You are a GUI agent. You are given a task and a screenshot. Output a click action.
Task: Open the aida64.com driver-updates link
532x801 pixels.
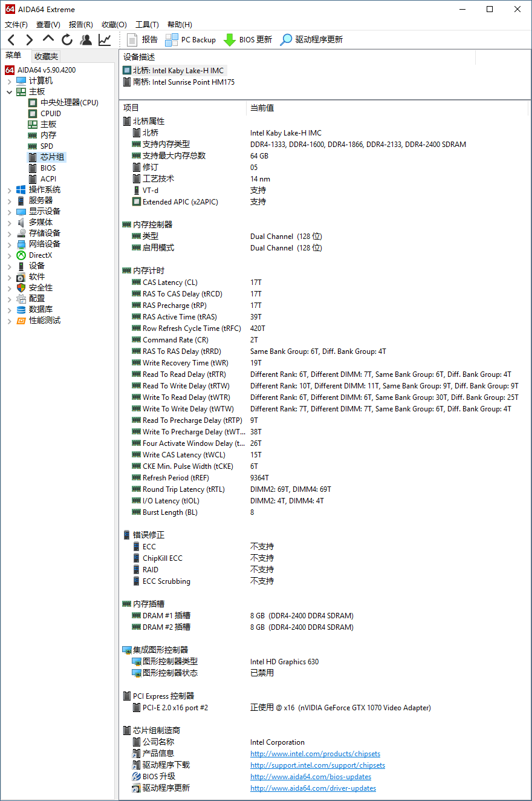pos(313,788)
